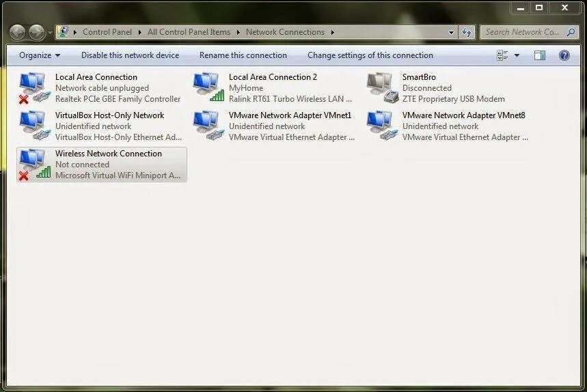
Task: Click Rename this connection
Action: (243, 55)
